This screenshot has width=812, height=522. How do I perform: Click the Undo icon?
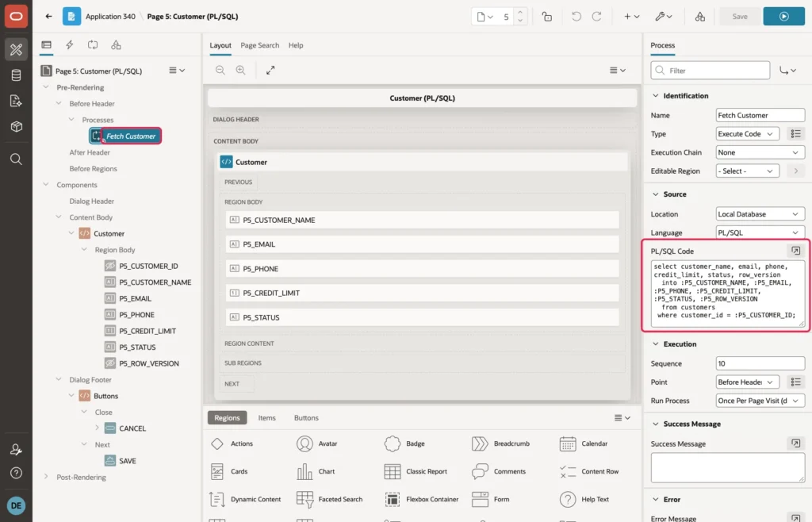[576, 17]
